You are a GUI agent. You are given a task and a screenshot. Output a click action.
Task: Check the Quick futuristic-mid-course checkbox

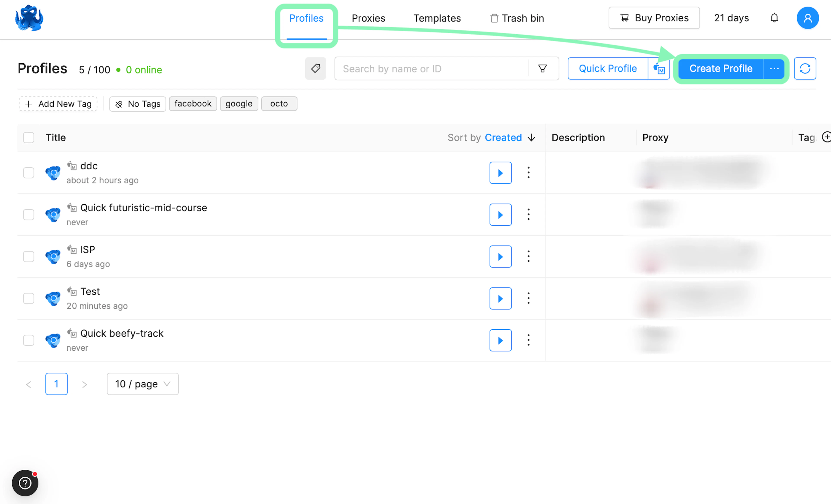29,214
